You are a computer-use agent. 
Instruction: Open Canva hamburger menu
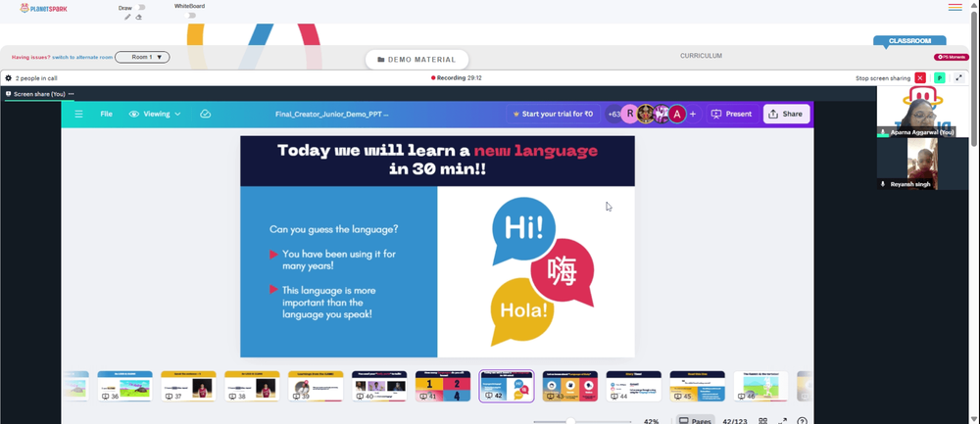[78, 115]
